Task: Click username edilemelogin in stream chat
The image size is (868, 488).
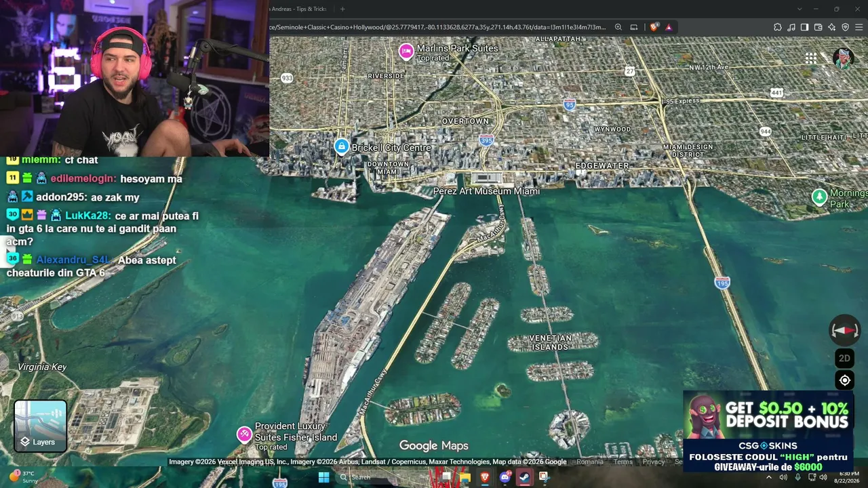Action: (83, 179)
